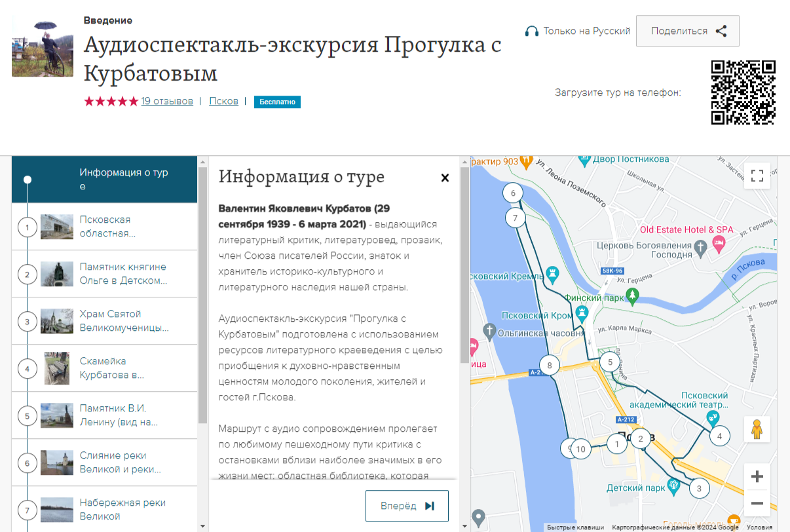Click map marker number 3
Image resolution: width=790 pixels, height=532 pixels.
pyautogui.click(x=699, y=488)
